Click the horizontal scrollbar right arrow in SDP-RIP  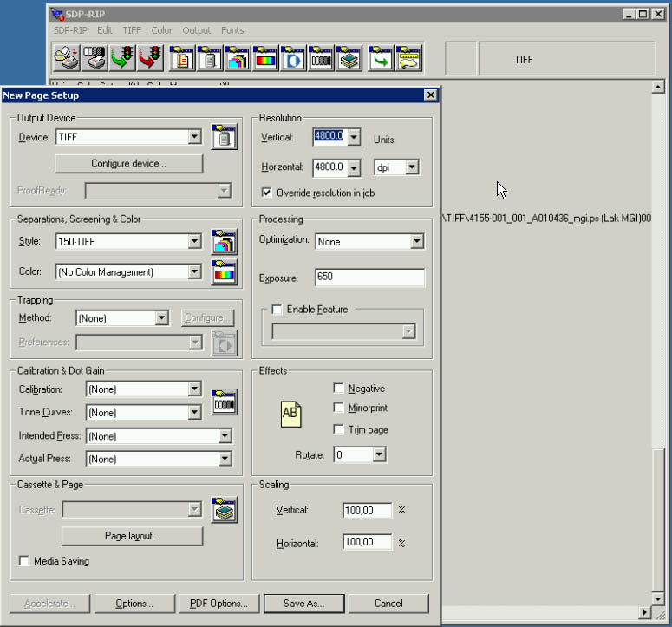point(644,612)
